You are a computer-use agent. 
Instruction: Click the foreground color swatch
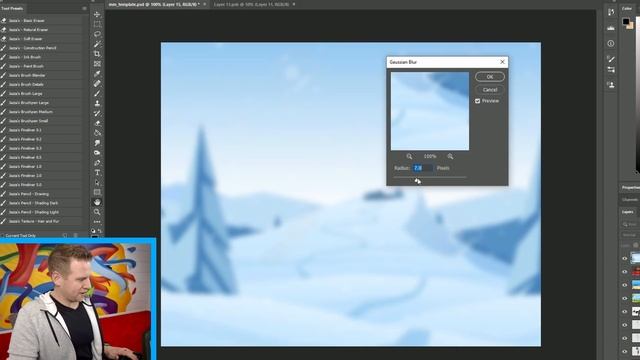pos(626,21)
